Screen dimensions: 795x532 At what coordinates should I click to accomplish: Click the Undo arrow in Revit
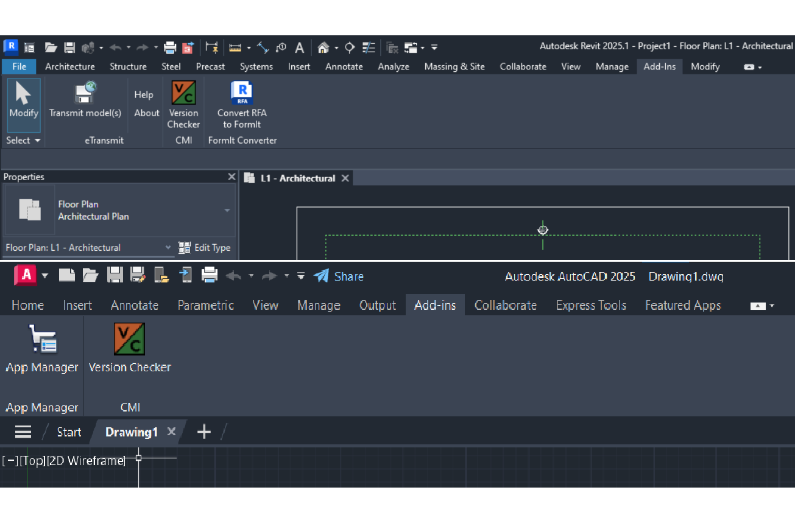click(x=116, y=47)
